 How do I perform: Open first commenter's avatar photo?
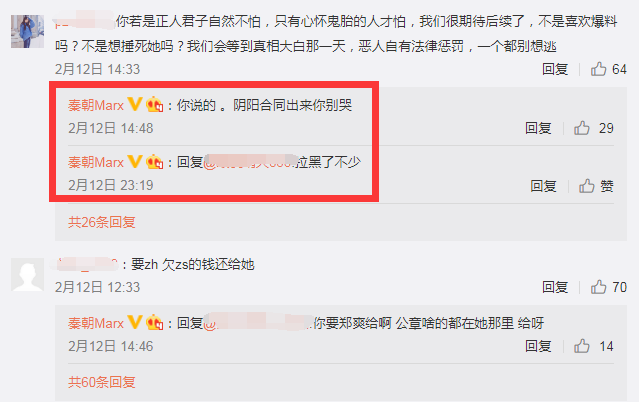[x=27, y=31]
